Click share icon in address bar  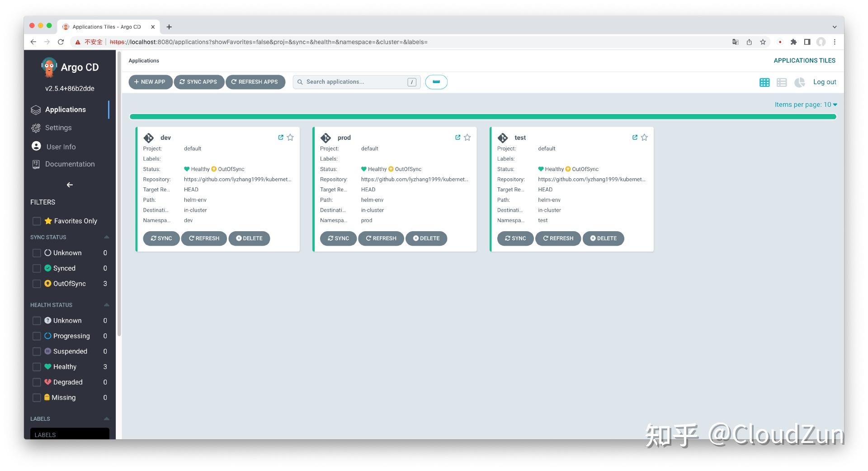pos(749,42)
